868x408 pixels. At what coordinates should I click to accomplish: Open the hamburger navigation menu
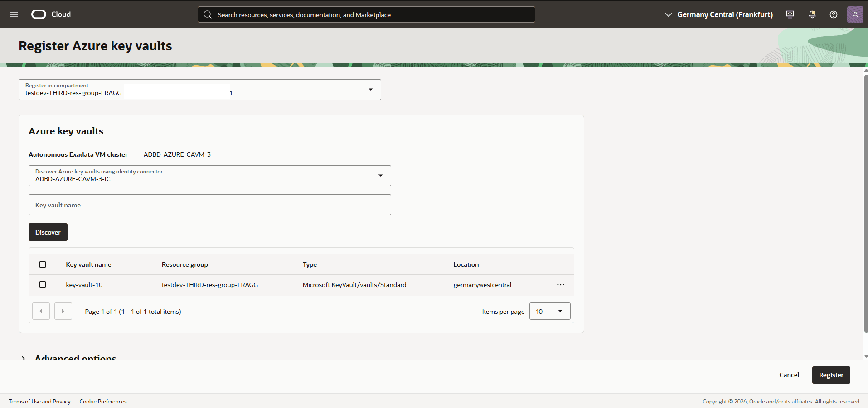(14, 14)
